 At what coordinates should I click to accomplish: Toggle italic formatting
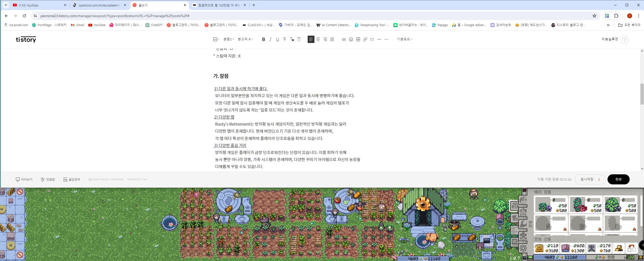point(270,39)
